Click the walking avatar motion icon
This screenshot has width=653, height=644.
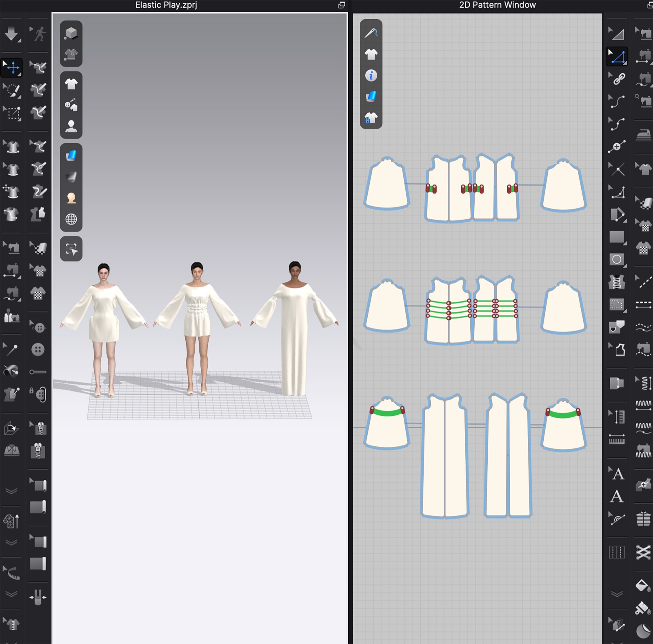coord(38,34)
